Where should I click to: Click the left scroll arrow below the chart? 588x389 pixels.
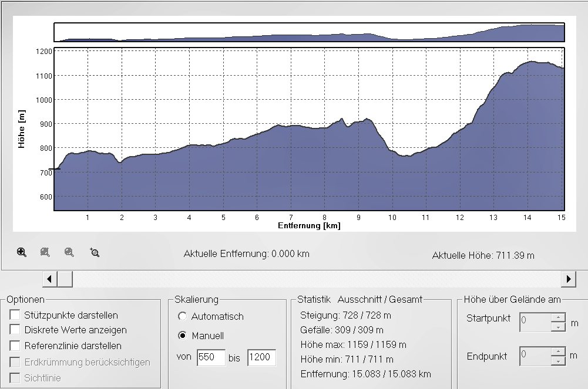[51, 279]
